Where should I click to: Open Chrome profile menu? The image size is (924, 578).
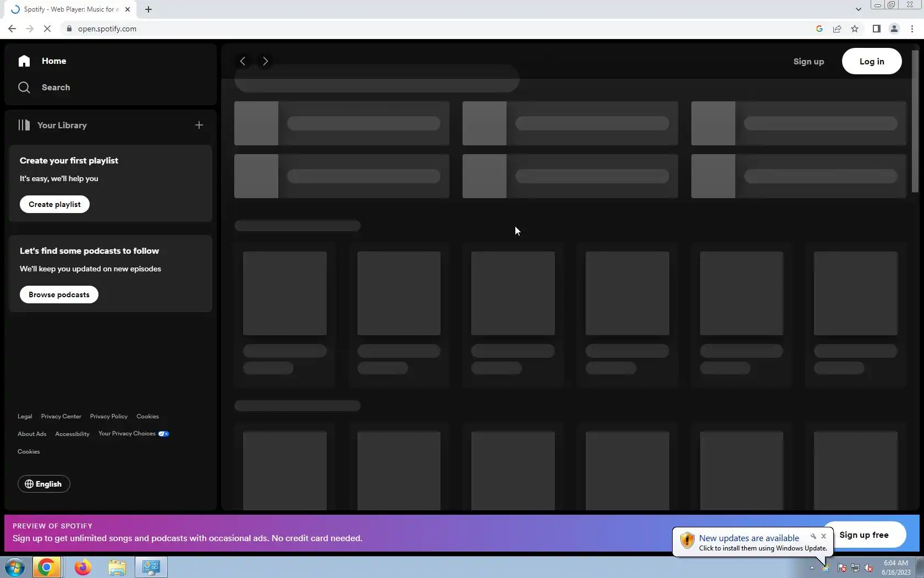point(894,29)
